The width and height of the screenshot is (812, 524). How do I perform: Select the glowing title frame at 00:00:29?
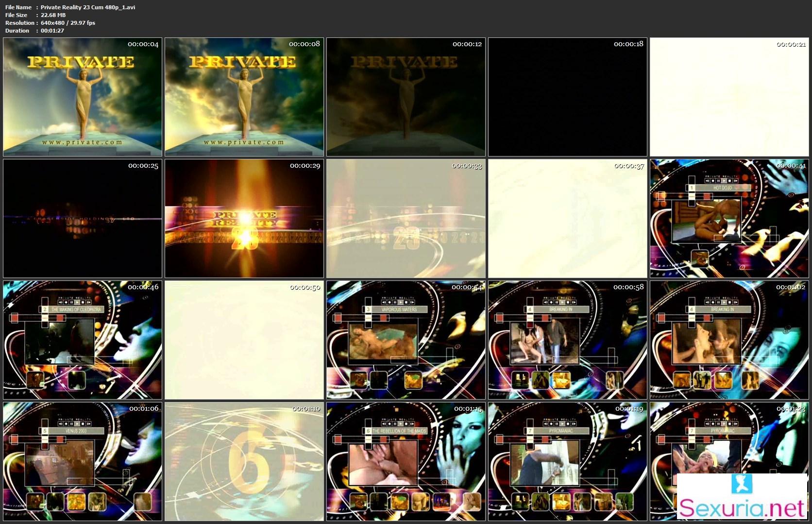244,219
